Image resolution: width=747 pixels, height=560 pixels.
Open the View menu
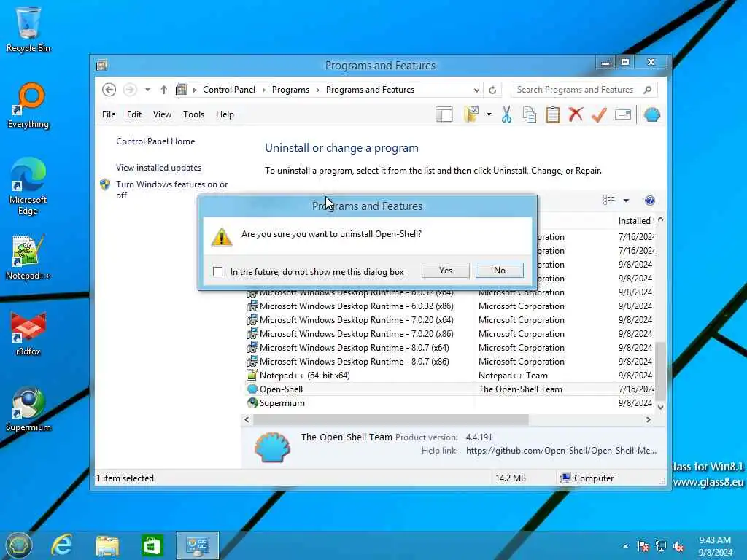tap(162, 114)
